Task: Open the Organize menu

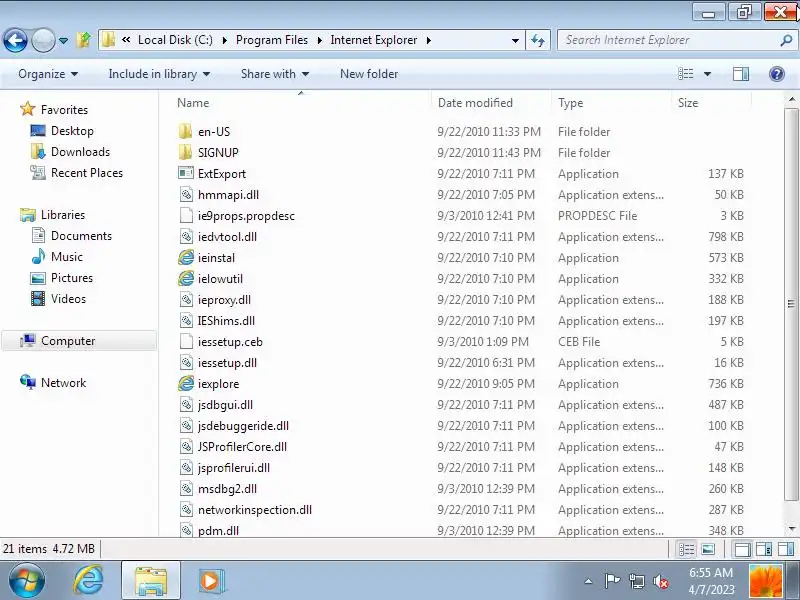Action: 48,74
